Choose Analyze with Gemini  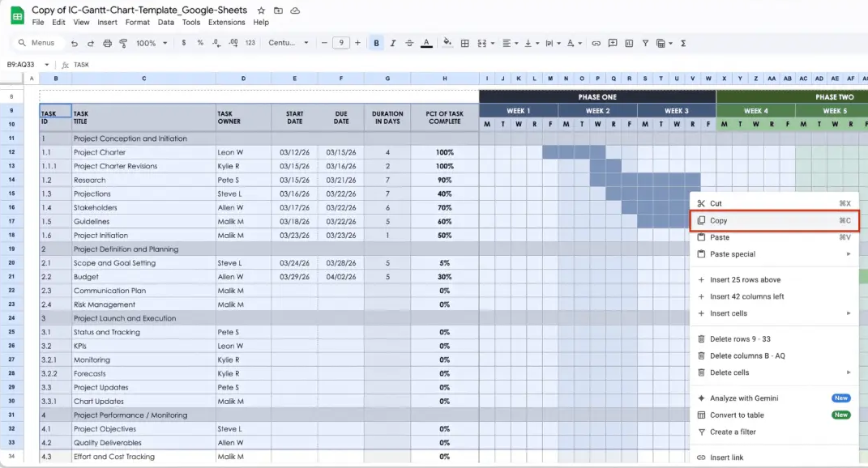tap(754, 398)
